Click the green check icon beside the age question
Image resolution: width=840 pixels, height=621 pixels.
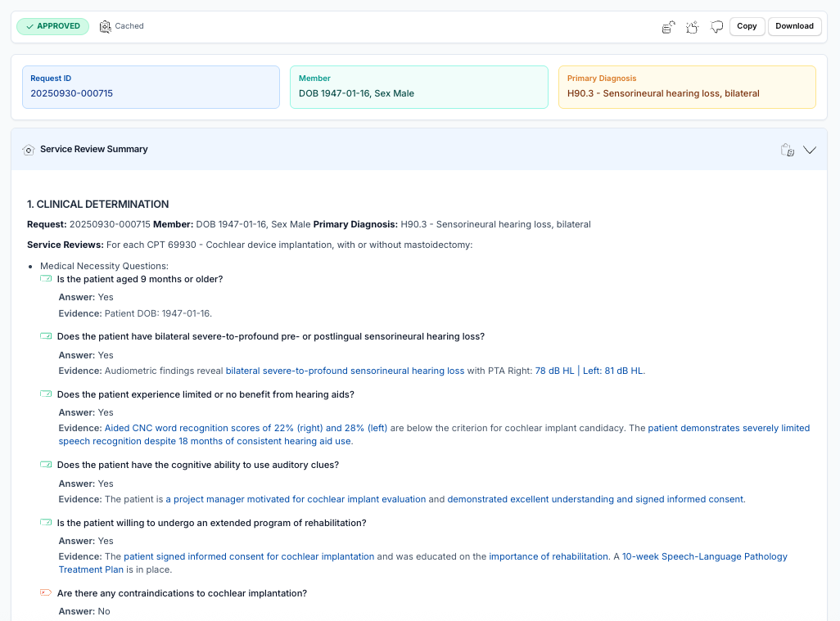[45, 277]
